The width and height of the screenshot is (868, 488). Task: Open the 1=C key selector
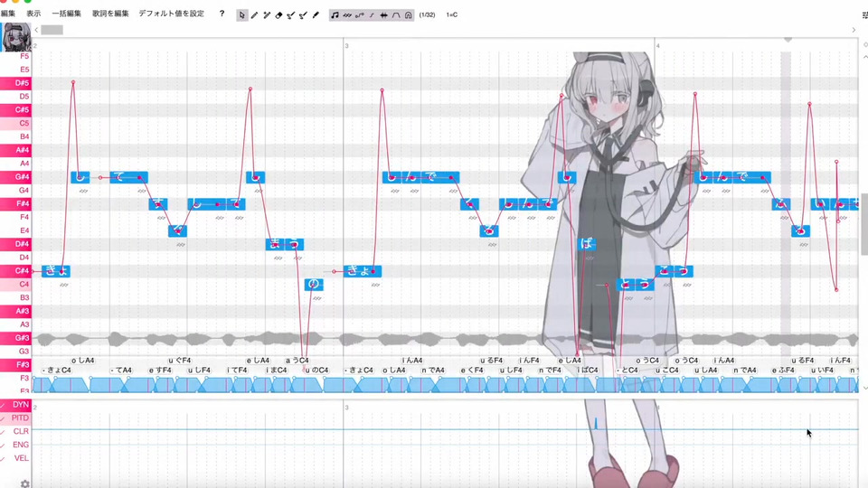click(452, 15)
